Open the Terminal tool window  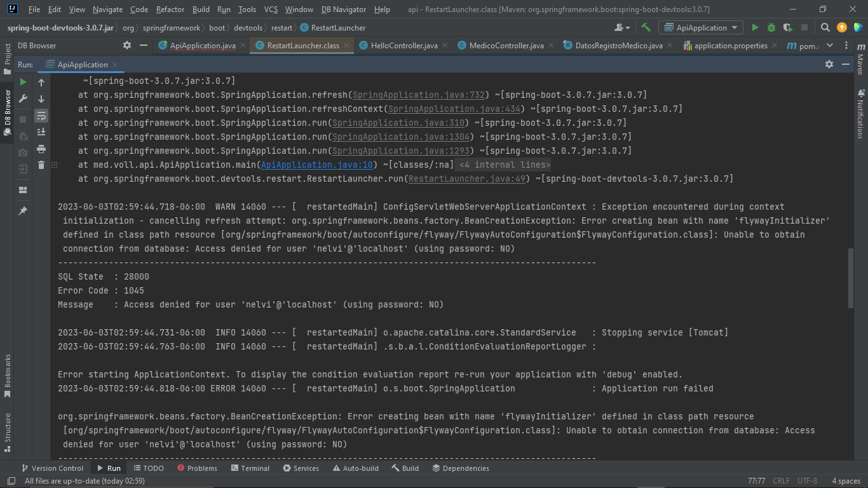[x=250, y=468]
